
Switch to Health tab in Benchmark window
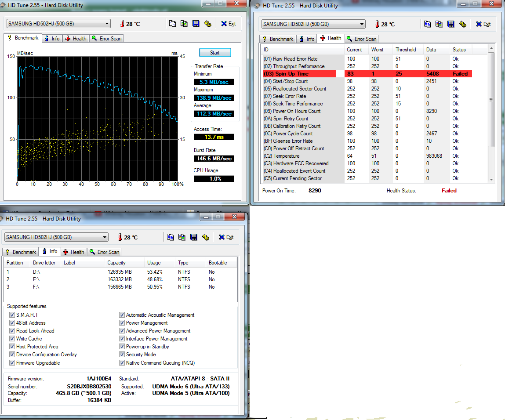point(76,39)
